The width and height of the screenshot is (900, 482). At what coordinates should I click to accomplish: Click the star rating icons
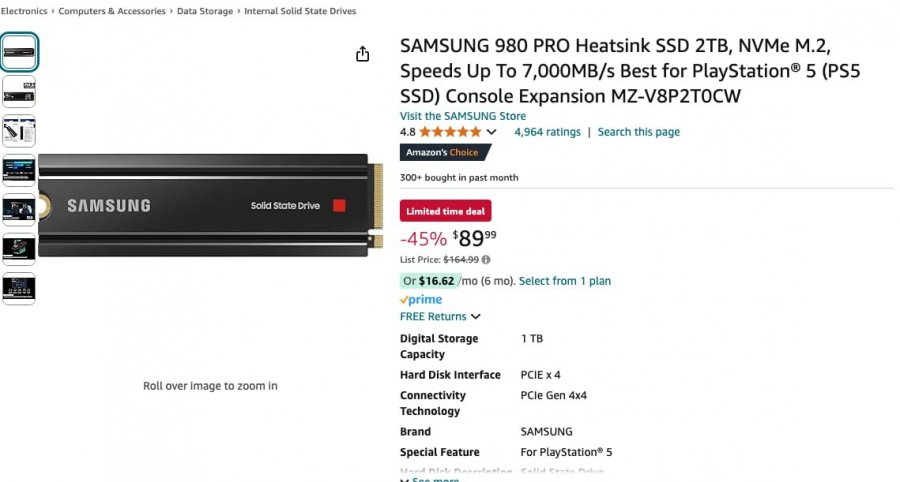click(x=450, y=132)
